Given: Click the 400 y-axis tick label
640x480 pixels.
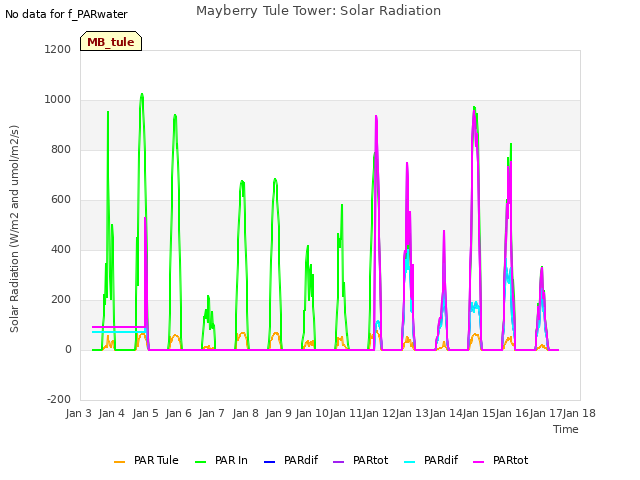Looking at the screenshot, I should click(x=61, y=249).
